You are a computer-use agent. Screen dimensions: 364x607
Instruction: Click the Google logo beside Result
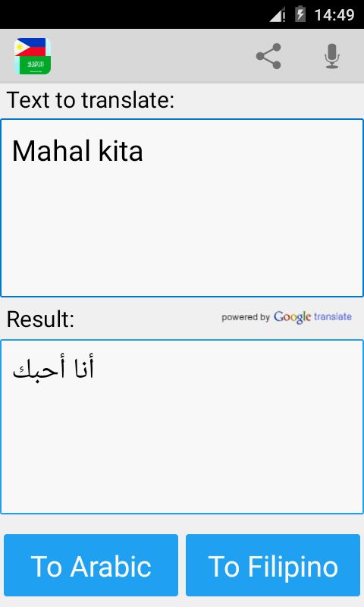tap(292, 317)
